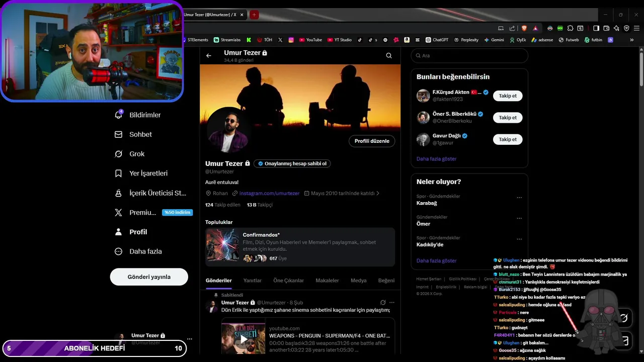Open the Premium sidebar item
The width and height of the screenshot is (644, 362).
[x=153, y=213]
